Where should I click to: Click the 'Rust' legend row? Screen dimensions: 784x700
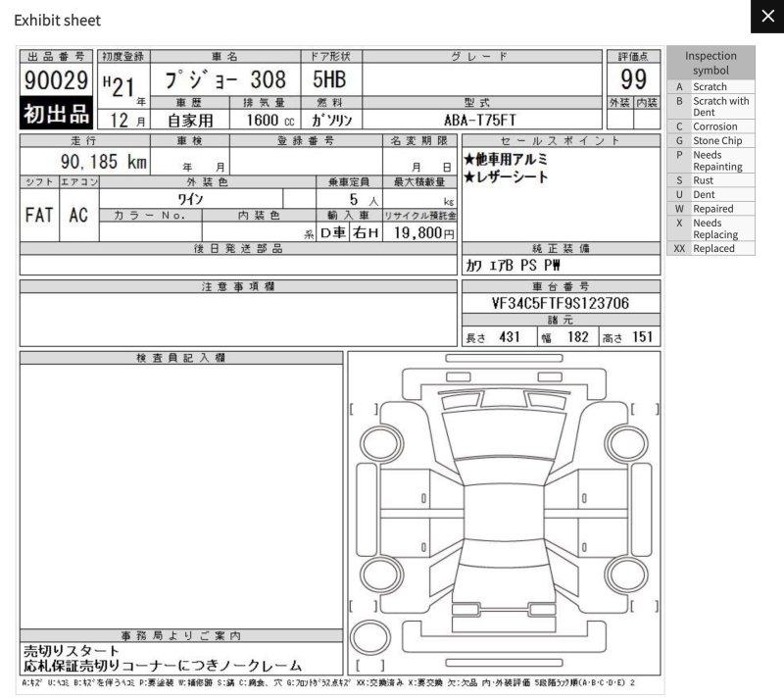click(710, 180)
